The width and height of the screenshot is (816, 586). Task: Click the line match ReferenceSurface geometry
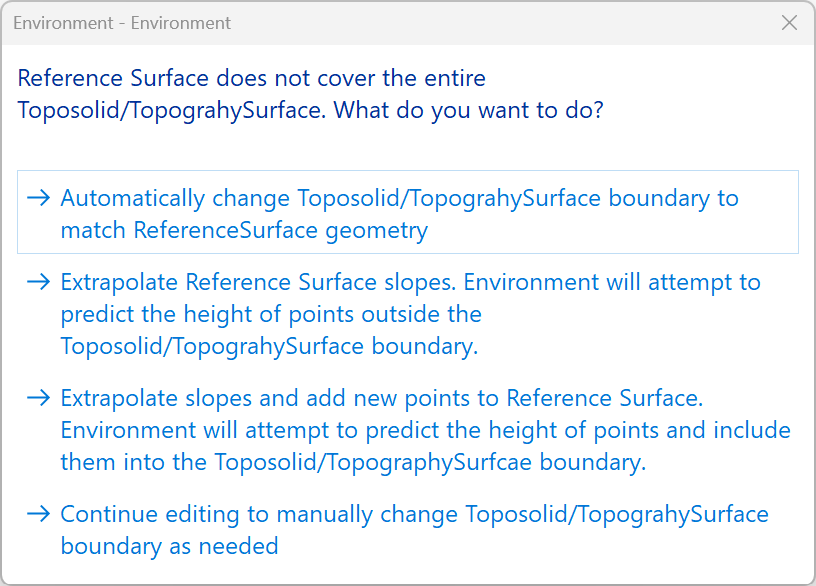coord(244,231)
